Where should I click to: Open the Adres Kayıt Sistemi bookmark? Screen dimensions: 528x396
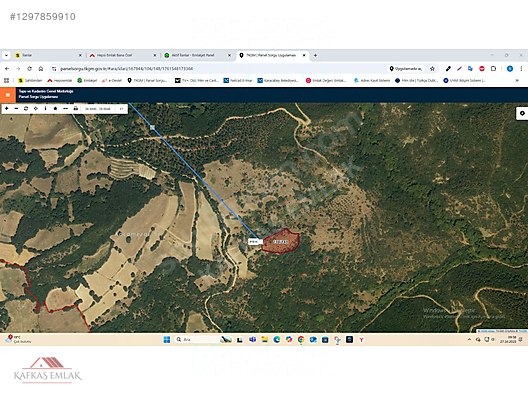372,80
